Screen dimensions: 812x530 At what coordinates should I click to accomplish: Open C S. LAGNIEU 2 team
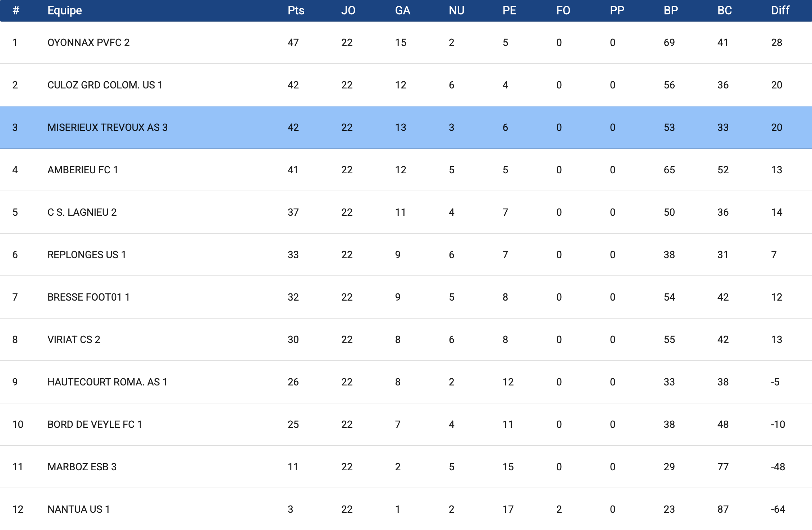[x=82, y=212]
